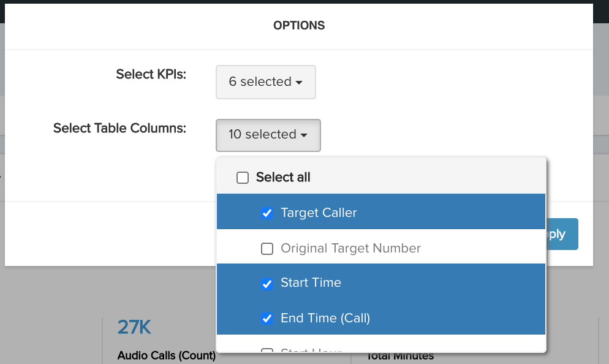This screenshot has height=364, width=609.
Task: Click the blue Apply button
Action: (x=562, y=234)
